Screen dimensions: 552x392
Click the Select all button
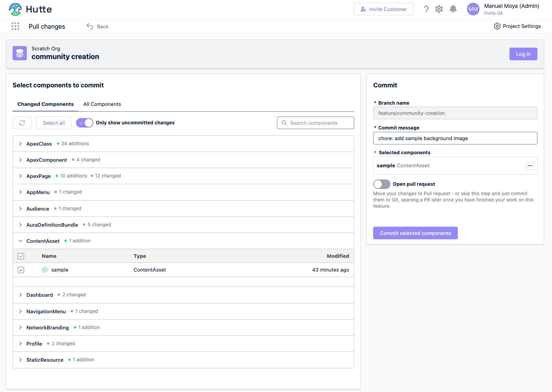click(x=54, y=123)
